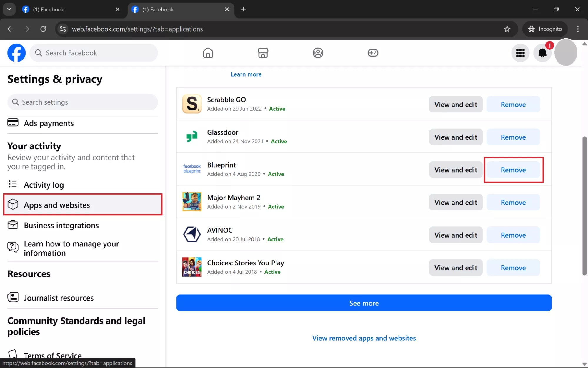Viewport: 588px width, 368px height.
Task: Open the nine-dot Menu grid icon
Action: click(x=520, y=53)
